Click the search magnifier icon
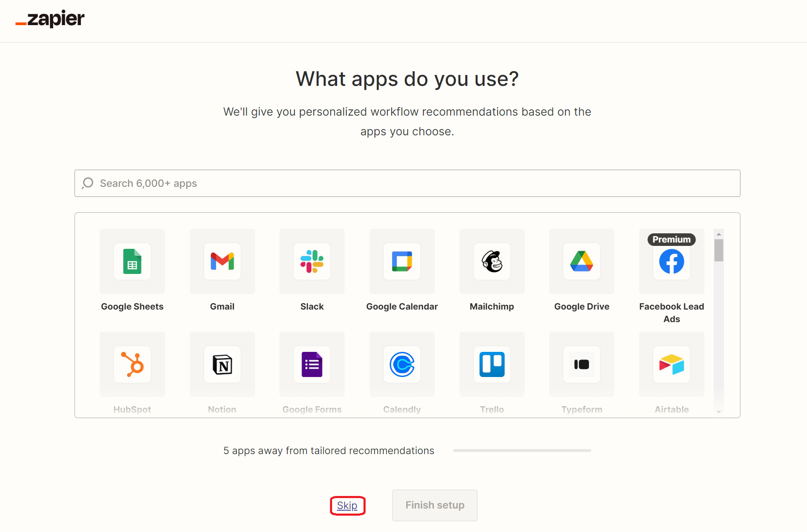The height and width of the screenshot is (532, 807). pos(88,183)
